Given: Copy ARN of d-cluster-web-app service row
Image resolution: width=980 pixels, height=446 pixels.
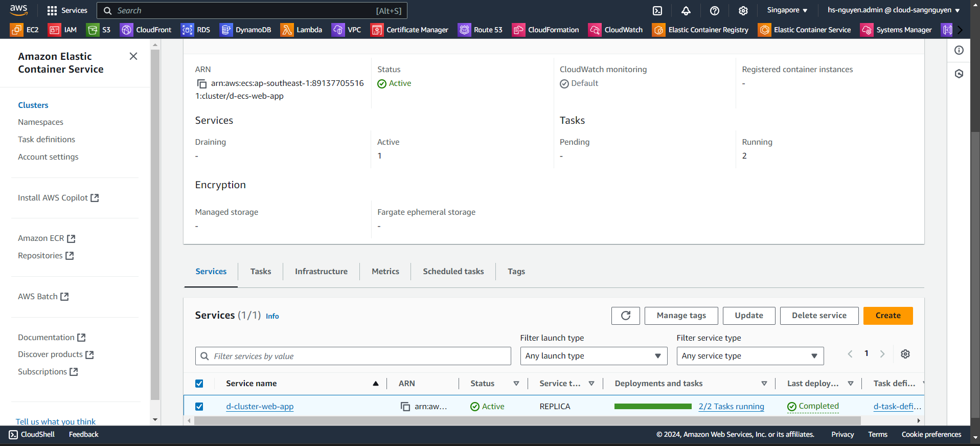Looking at the screenshot, I should click(405, 407).
